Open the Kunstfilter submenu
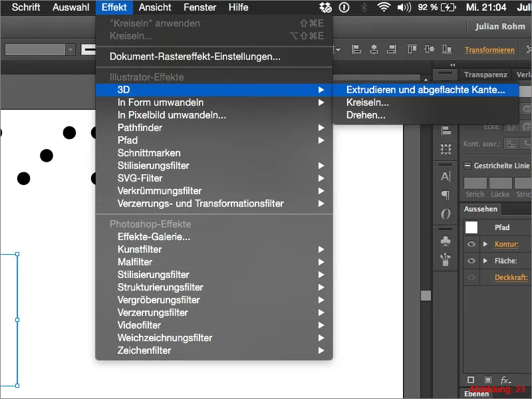Viewport: 532px width, 399px height. (214, 249)
